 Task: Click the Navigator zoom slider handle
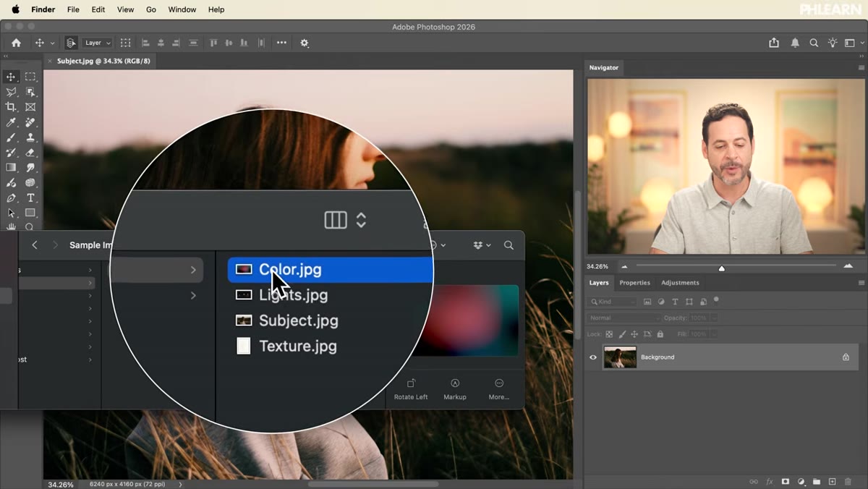point(721,268)
